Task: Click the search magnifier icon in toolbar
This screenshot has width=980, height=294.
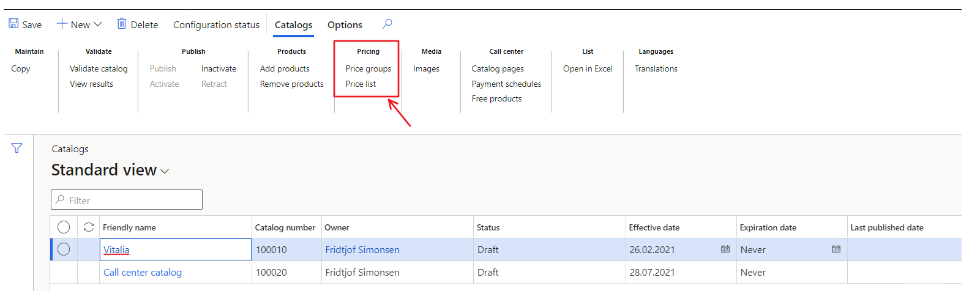Action: [387, 24]
